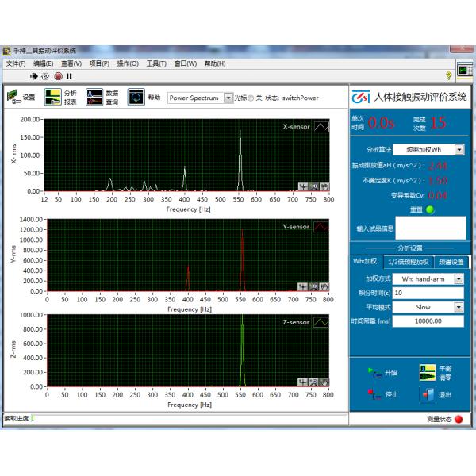Image resolution: width=476 pixels, height=476 pixels.
Task: Click the red abort execution button
Action: 58,76
